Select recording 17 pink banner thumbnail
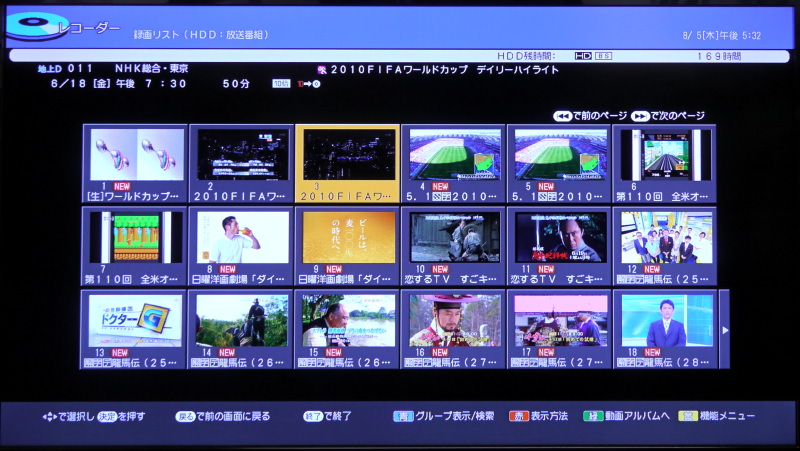This screenshot has height=451, width=800. pos(561,321)
